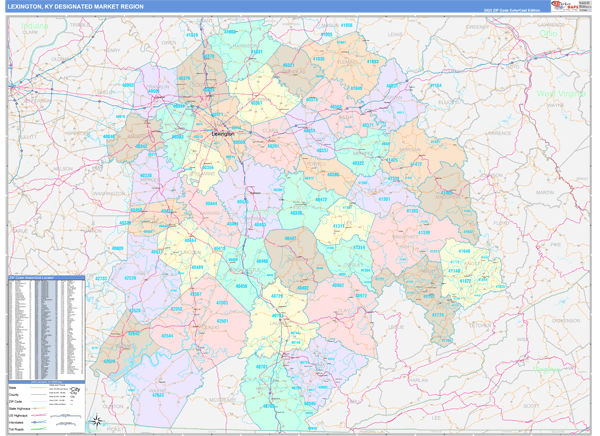This screenshot has width=600, height=436.
Task: Open the ZIP Code Index/Grid Locator inset
Action: (x=47, y=328)
